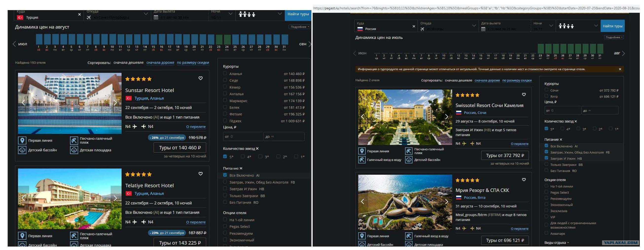The image size is (644, 250).
Task: Click Галечный вход в воду icon under Swissotel
Action: [362, 160]
